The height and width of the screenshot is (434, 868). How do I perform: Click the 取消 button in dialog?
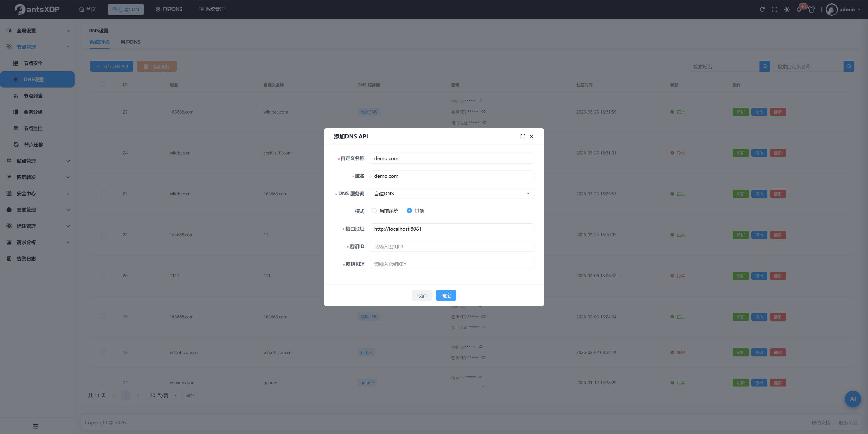[x=422, y=295]
